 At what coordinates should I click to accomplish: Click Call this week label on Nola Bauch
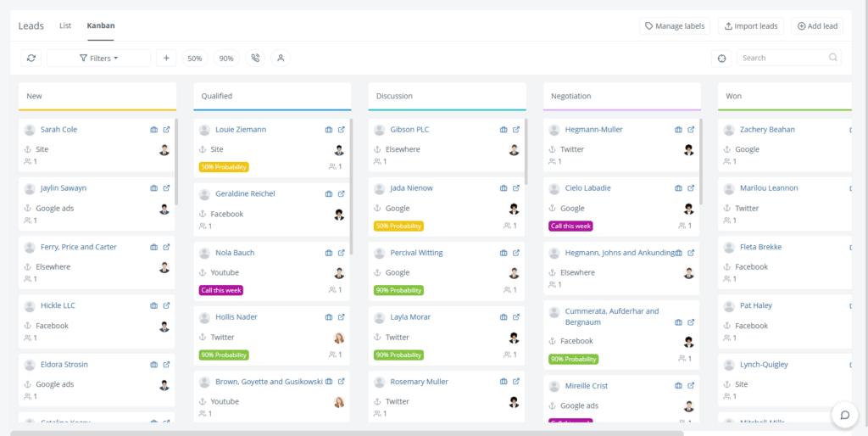pos(221,290)
